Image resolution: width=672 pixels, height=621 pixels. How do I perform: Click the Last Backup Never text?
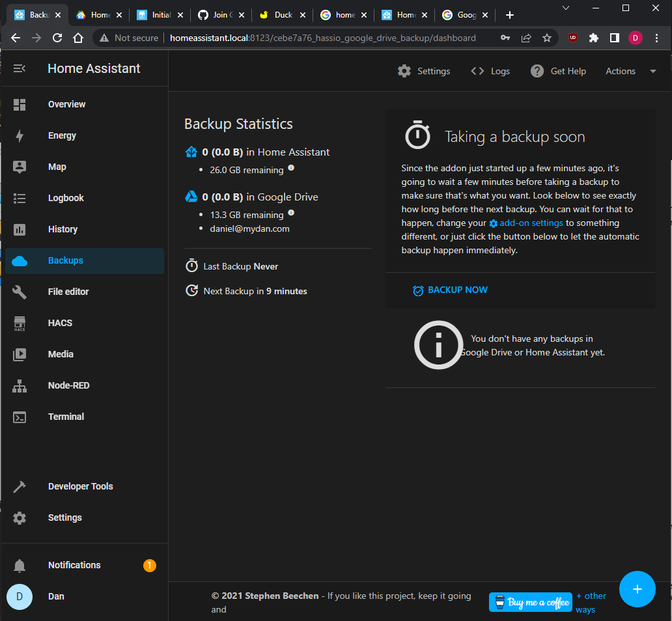click(240, 266)
